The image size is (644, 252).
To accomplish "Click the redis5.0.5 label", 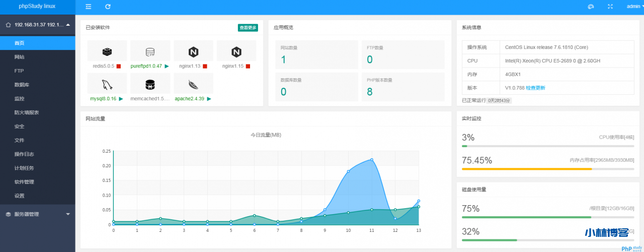I will 103,66.
